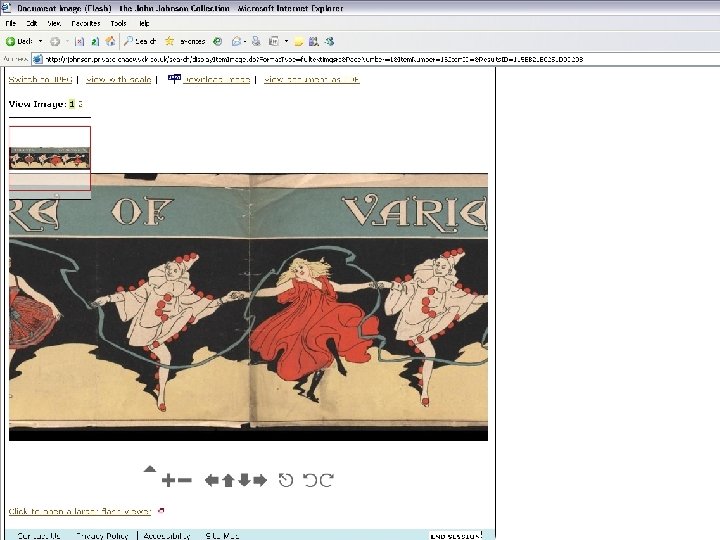This screenshot has width=720, height=540.
Task: Click the Download image link
Action: (217, 79)
